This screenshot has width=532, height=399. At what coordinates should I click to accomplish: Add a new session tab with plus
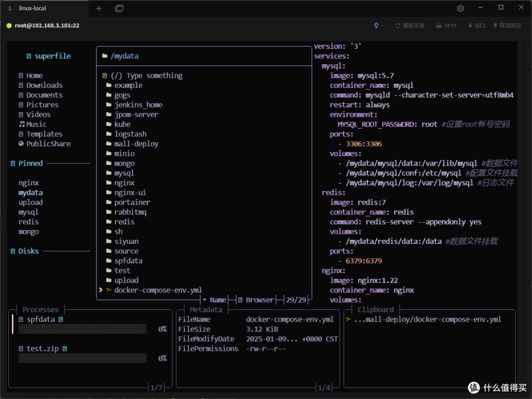(99, 8)
